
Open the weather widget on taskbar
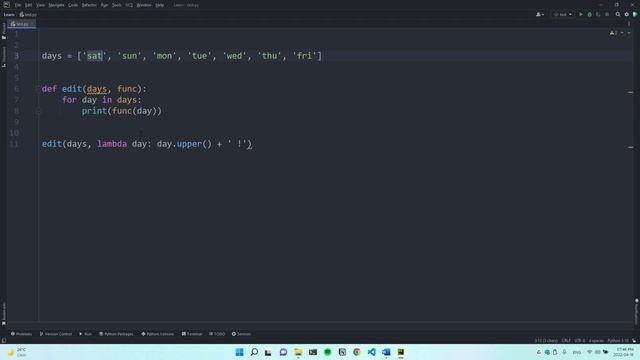click(x=17, y=352)
